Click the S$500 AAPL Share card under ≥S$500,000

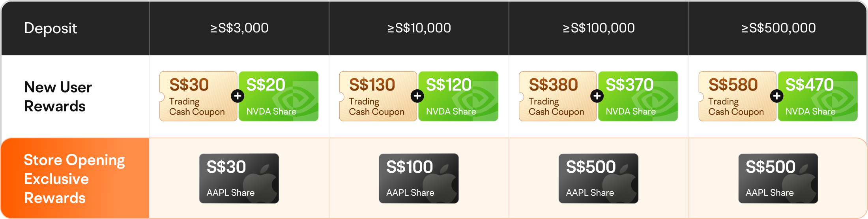778,178
